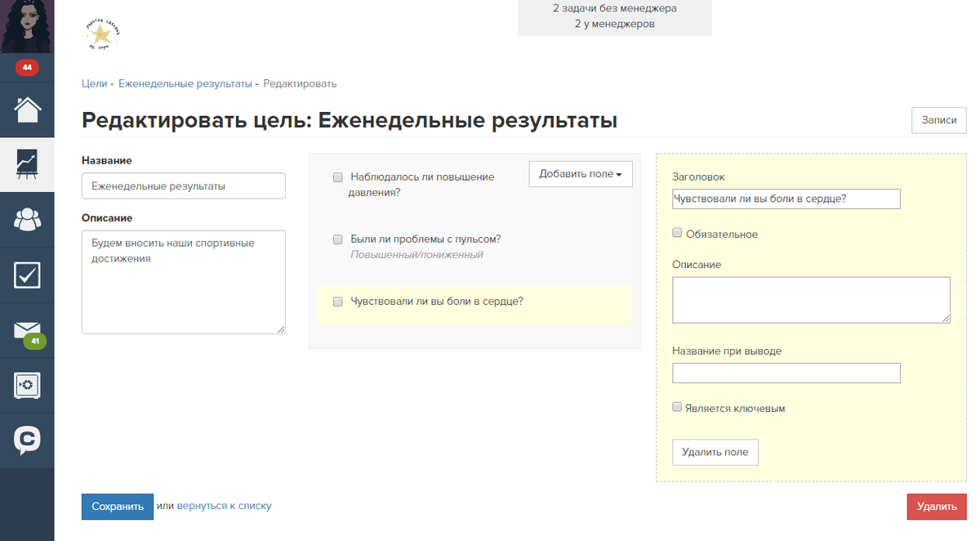Click the 'Название при выводе' input field

click(x=786, y=373)
